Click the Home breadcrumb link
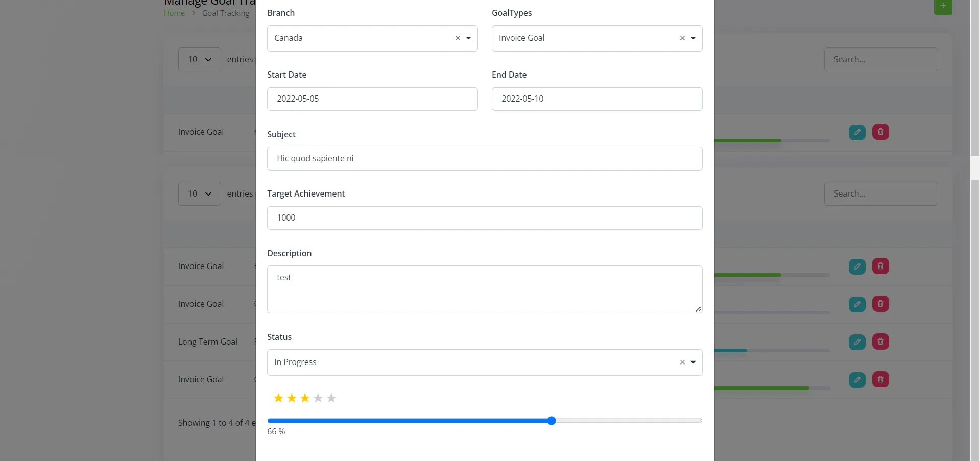Viewport: 980px width, 461px height. pyautogui.click(x=174, y=13)
